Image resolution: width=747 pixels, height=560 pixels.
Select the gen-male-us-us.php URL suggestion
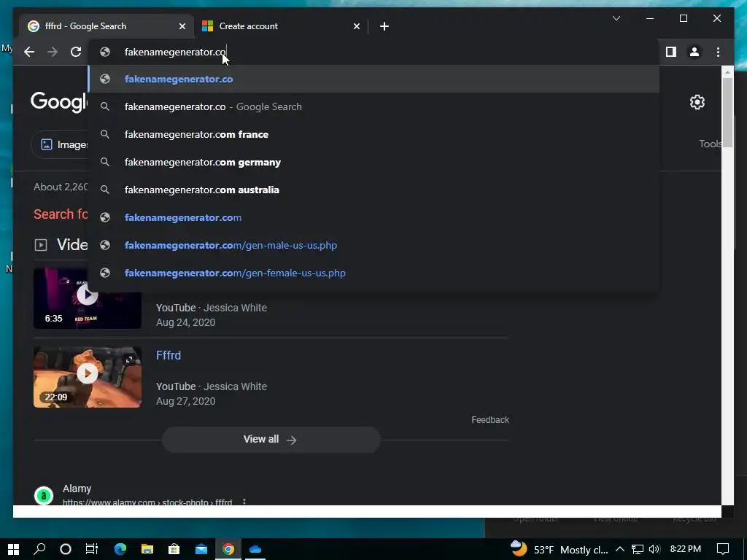[374, 245]
